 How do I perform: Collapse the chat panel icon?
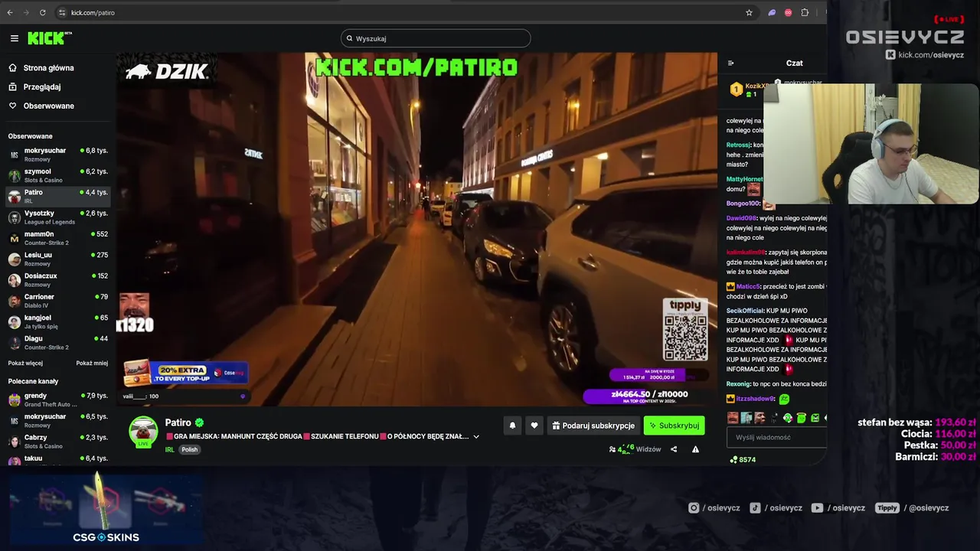tap(730, 64)
